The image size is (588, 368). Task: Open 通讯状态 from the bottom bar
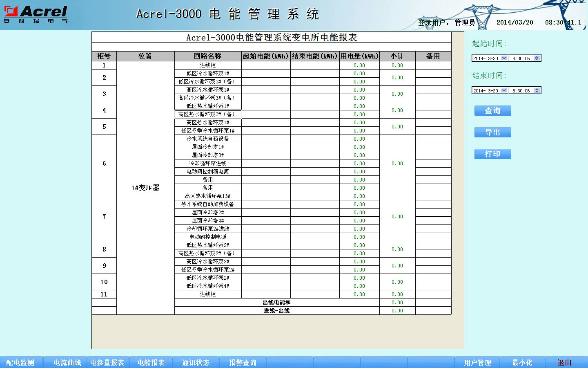(196, 363)
